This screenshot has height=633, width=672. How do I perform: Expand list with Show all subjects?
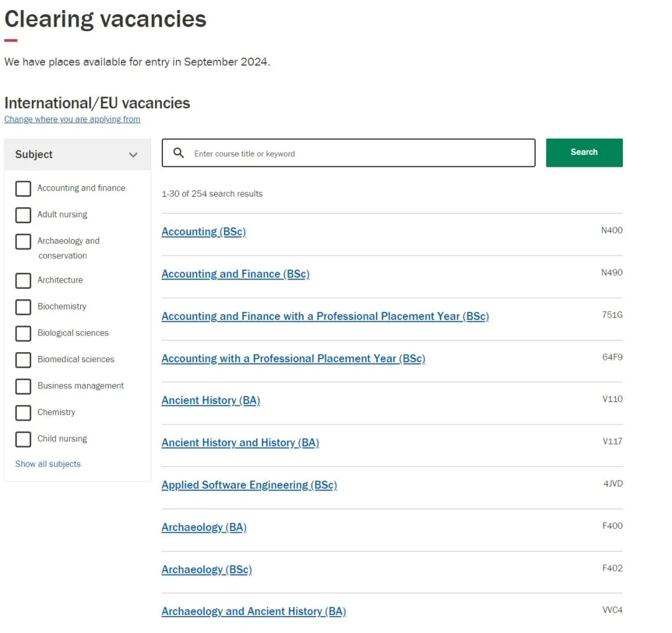(48, 464)
